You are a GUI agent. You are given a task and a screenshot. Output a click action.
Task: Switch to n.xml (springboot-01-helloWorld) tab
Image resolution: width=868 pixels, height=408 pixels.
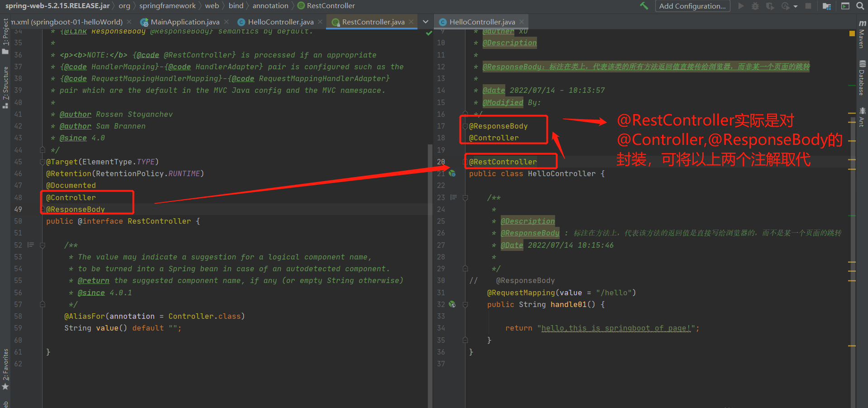67,22
